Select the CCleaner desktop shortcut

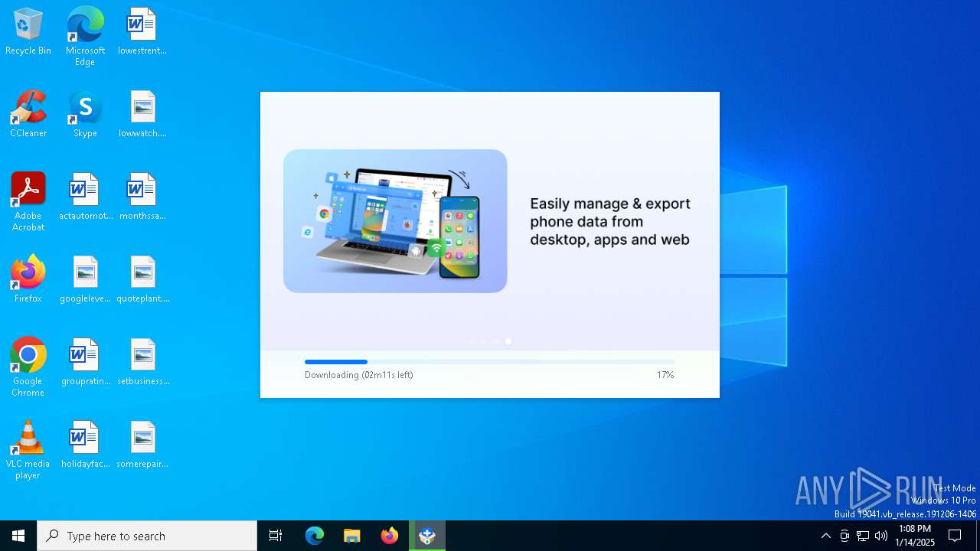(x=28, y=114)
